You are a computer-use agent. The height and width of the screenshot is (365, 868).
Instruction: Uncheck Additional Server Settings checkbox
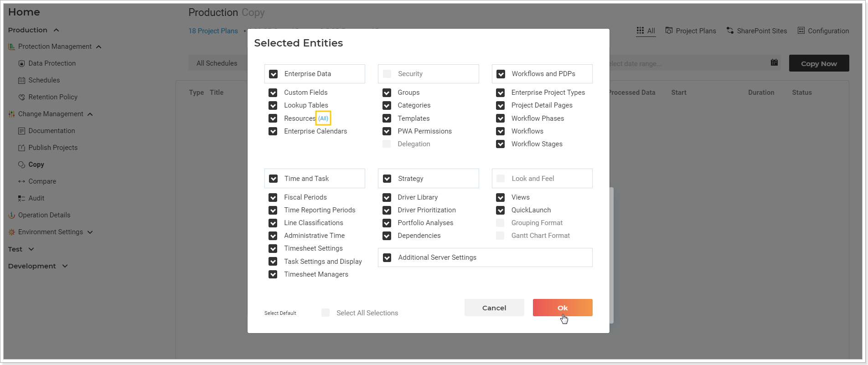[387, 257]
